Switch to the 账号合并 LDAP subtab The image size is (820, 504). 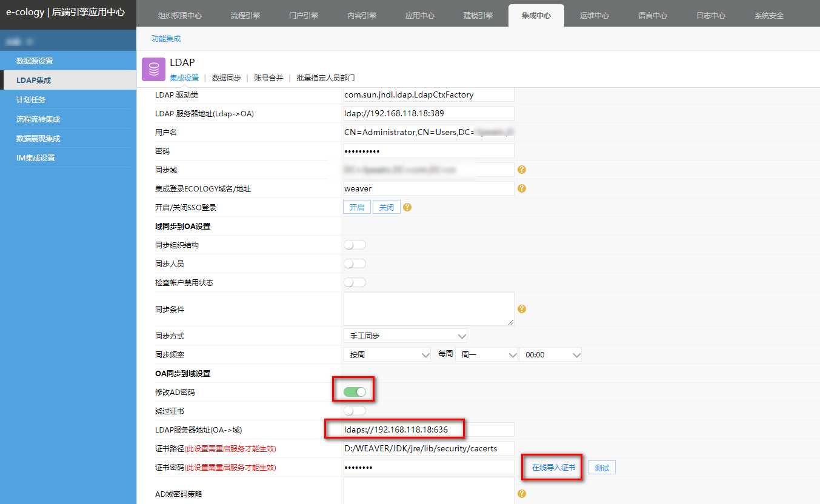point(268,78)
